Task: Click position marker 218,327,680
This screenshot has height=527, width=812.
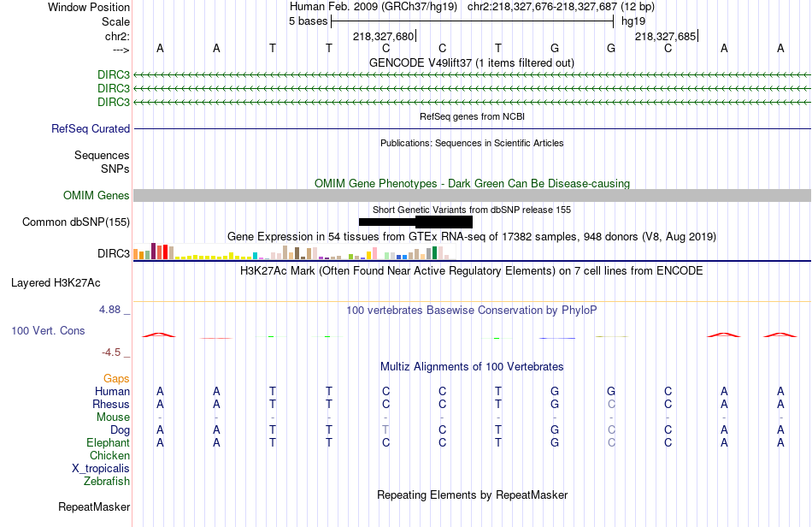Action: coord(384,36)
